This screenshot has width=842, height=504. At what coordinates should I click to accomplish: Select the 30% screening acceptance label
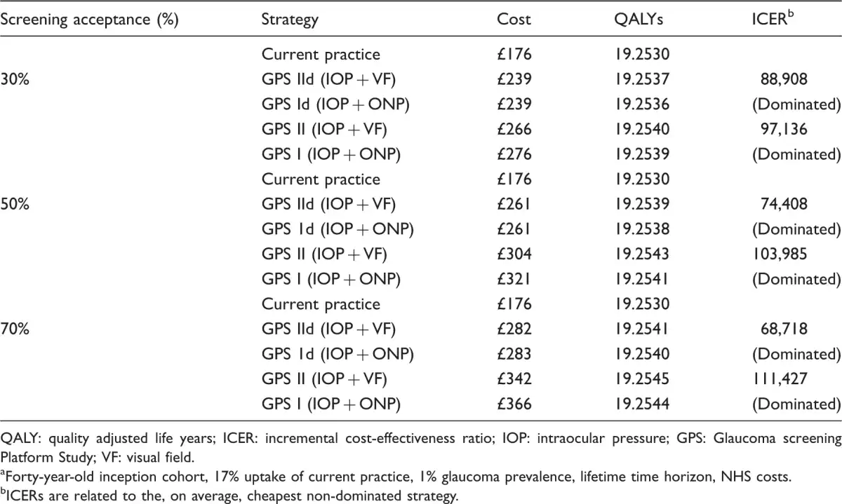click(14, 79)
